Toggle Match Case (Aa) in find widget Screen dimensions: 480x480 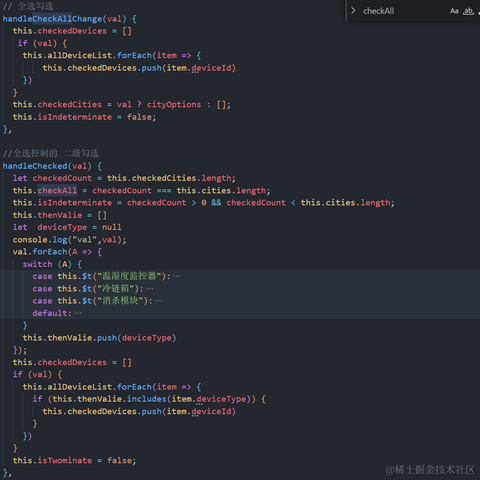point(454,11)
